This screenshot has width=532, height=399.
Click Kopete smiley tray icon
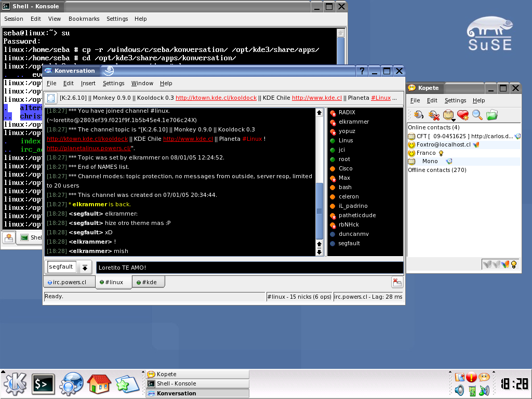click(x=484, y=377)
